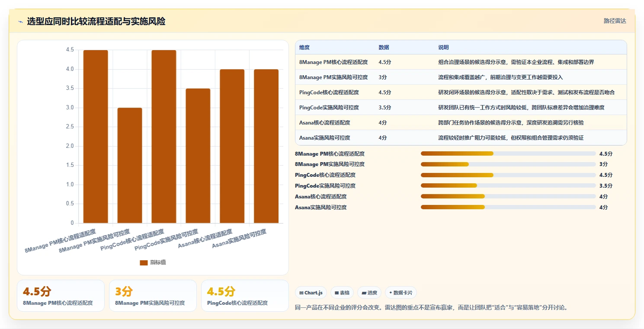The image size is (644, 329).
Task: Click the footer note starting with 同一产品在不同企业
Action: tap(431, 308)
